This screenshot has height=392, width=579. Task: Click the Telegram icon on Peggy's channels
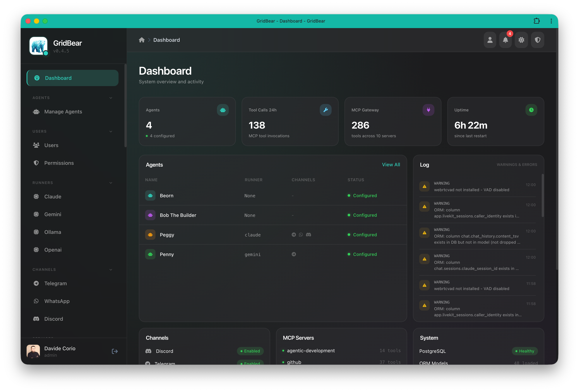[294, 234]
